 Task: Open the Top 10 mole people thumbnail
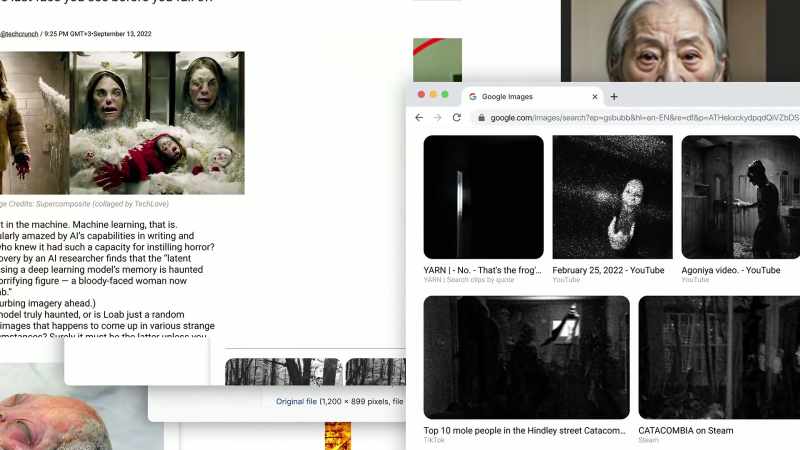click(x=526, y=357)
